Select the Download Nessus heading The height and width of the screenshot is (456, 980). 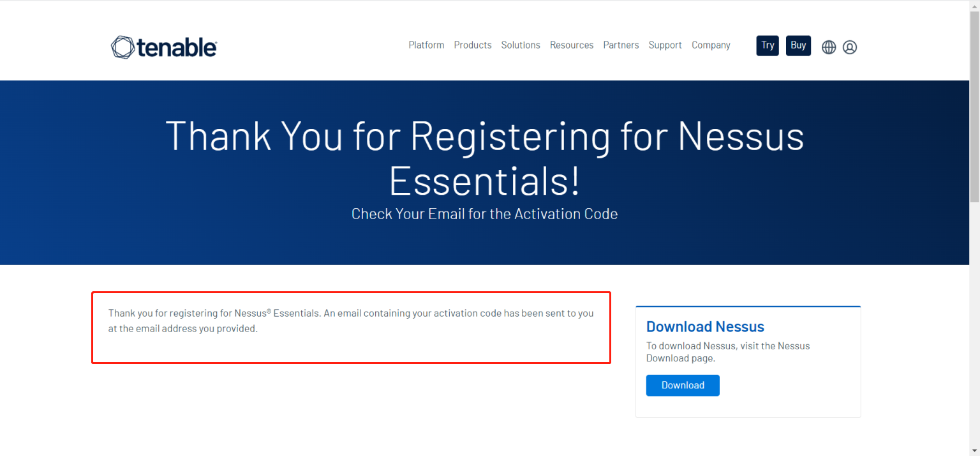705,326
